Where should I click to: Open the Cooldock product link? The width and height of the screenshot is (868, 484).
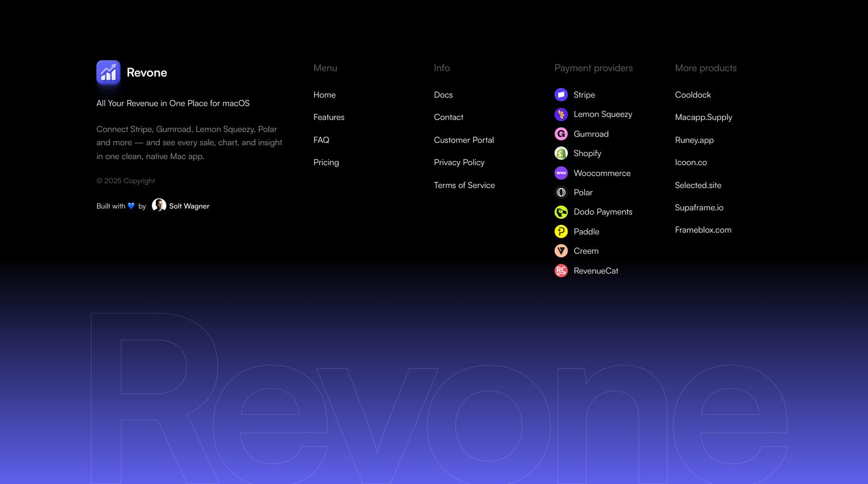click(x=693, y=95)
